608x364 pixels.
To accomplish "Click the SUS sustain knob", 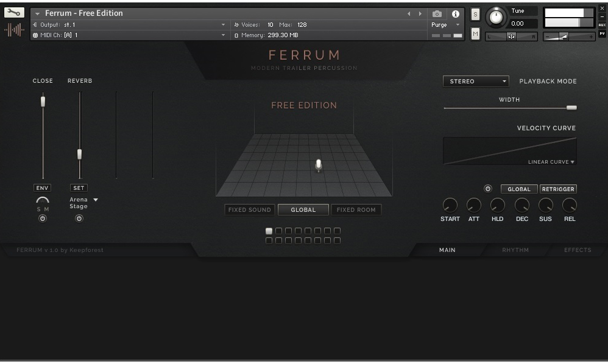I will coord(546,205).
